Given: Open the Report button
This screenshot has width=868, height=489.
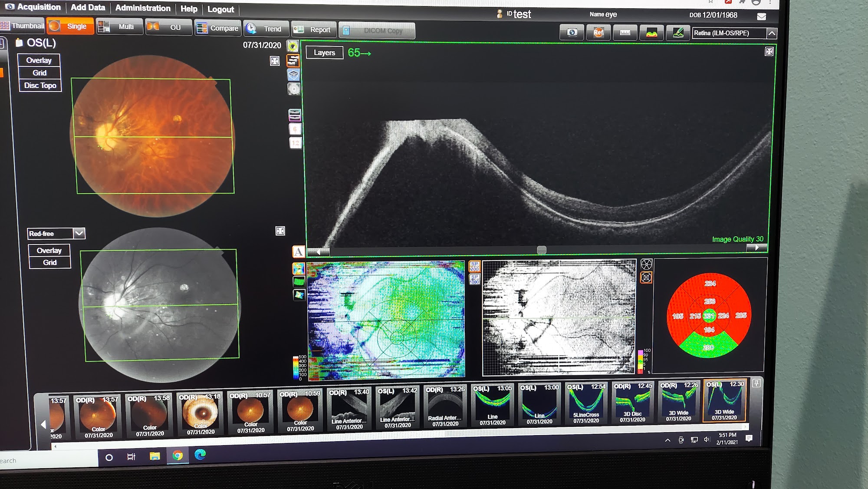Looking at the screenshot, I should [x=314, y=30].
